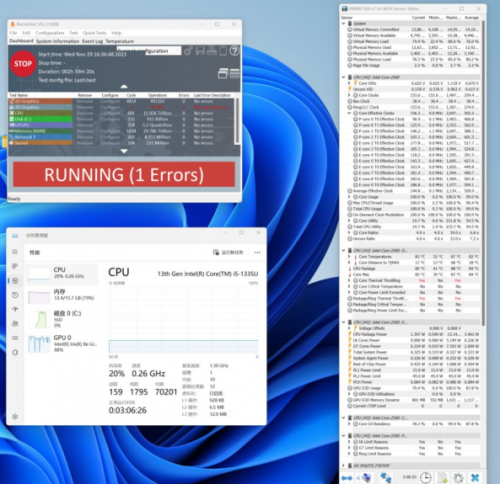Expand the Core Clocks row in HWiNFO

pyautogui.click(x=349, y=95)
